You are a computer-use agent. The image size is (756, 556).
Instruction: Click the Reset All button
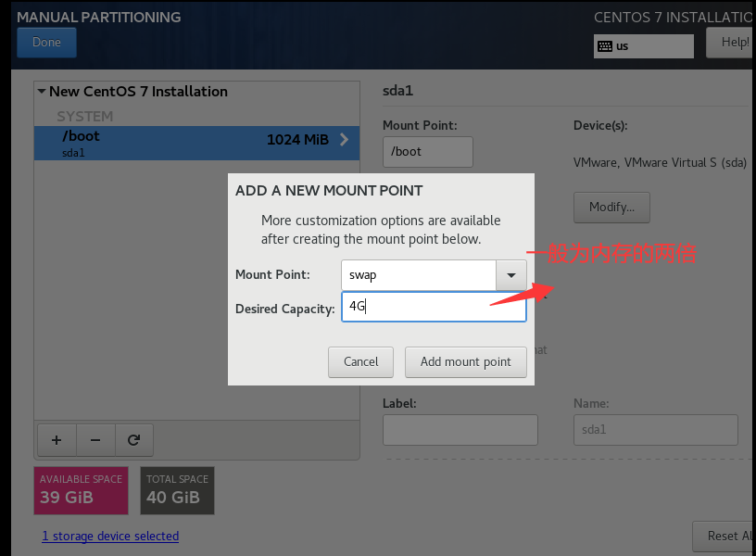[724, 536]
